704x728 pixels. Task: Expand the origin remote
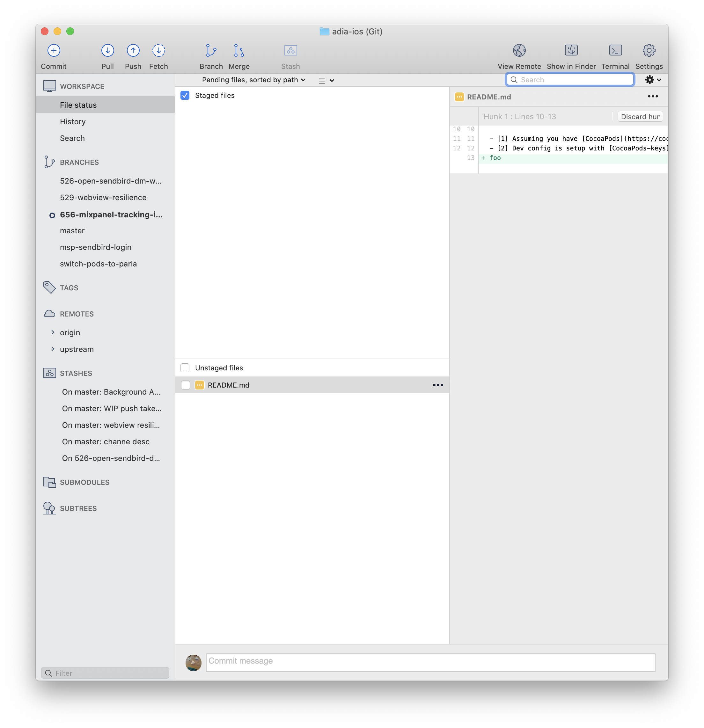53,332
